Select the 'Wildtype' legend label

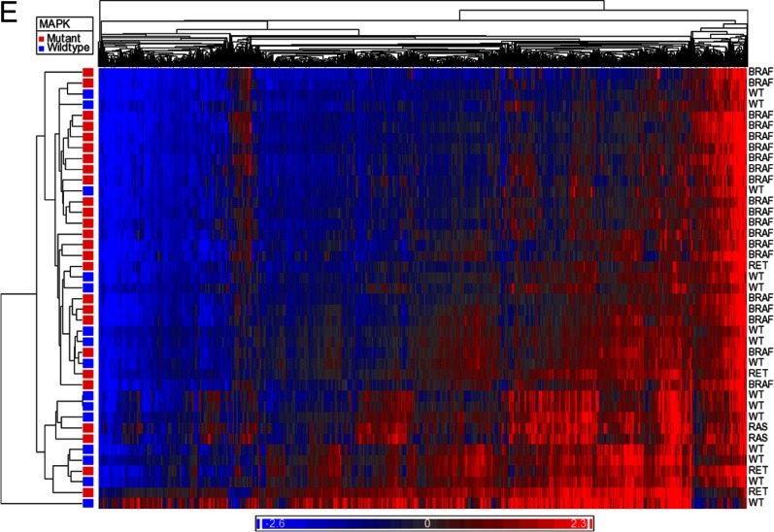68,48
